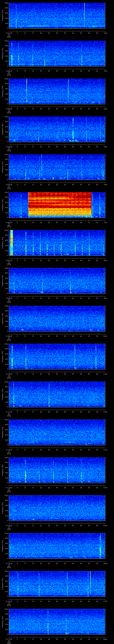Click the 10:01:00 start time label
Image resolution: width=114 pixels, height=644 pixels.
coord(9,33)
